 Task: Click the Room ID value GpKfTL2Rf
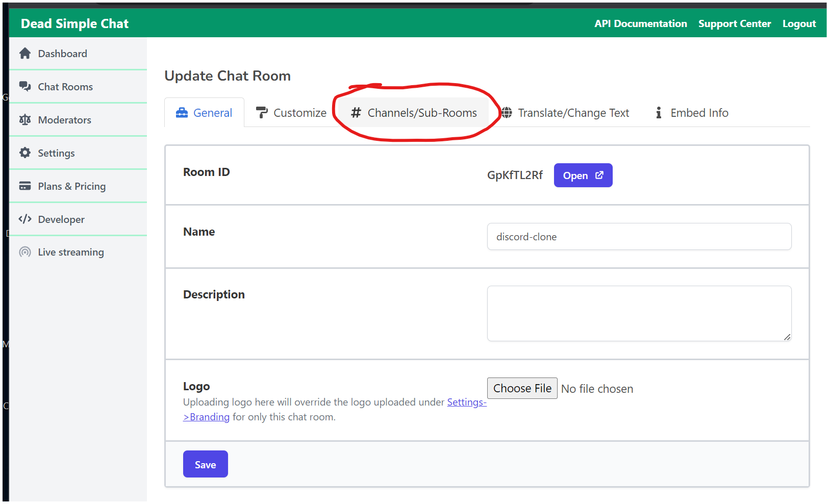click(515, 175)
